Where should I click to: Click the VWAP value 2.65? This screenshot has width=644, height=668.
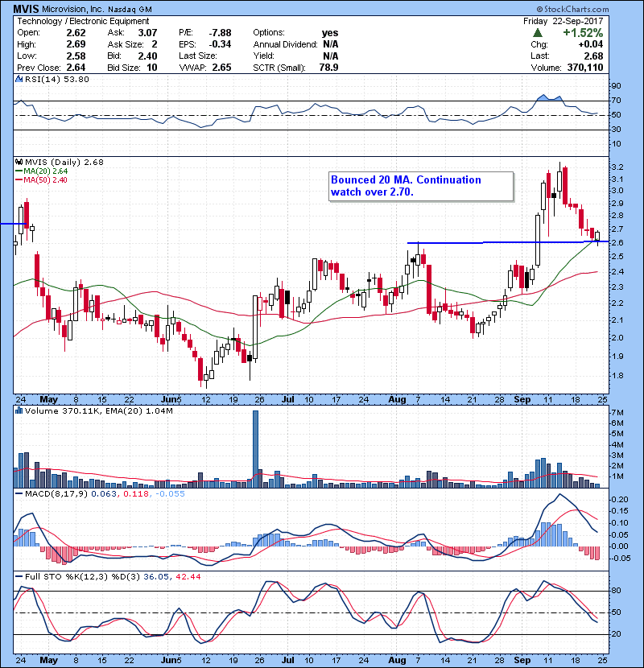pyautogui.click(x=221, y=68)
